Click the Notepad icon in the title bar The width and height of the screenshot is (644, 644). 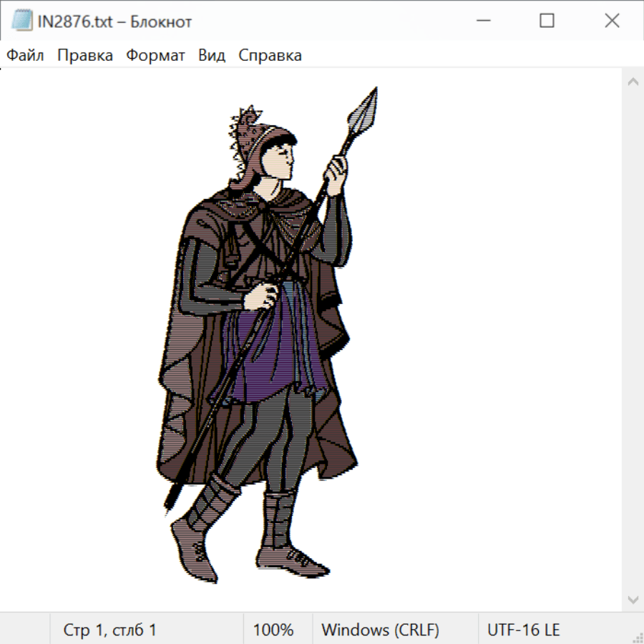tap(21, 21)
